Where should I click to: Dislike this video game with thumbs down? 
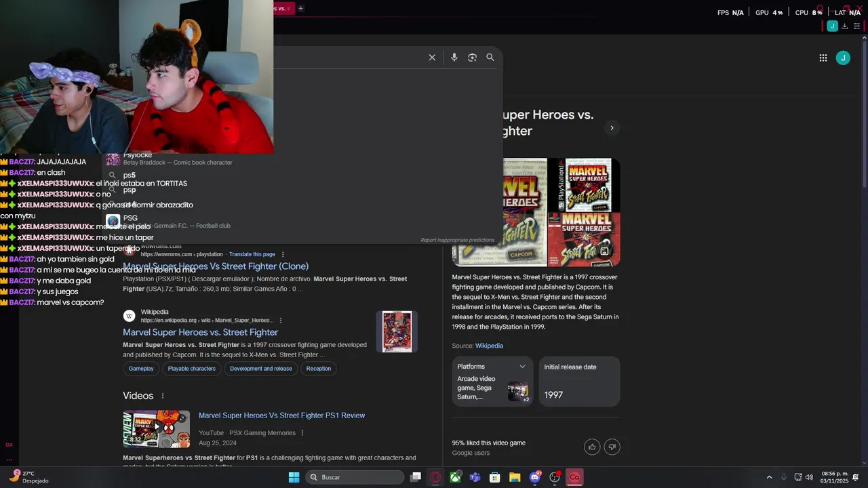612,447
